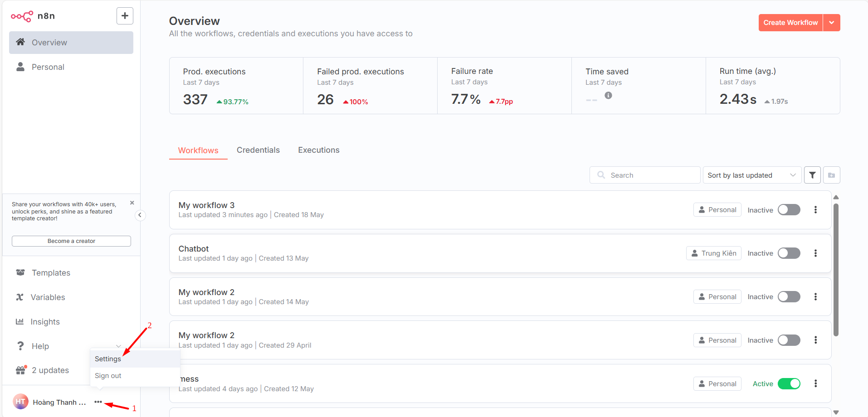
Task: Click the HT user avatar
Action: 20,402
